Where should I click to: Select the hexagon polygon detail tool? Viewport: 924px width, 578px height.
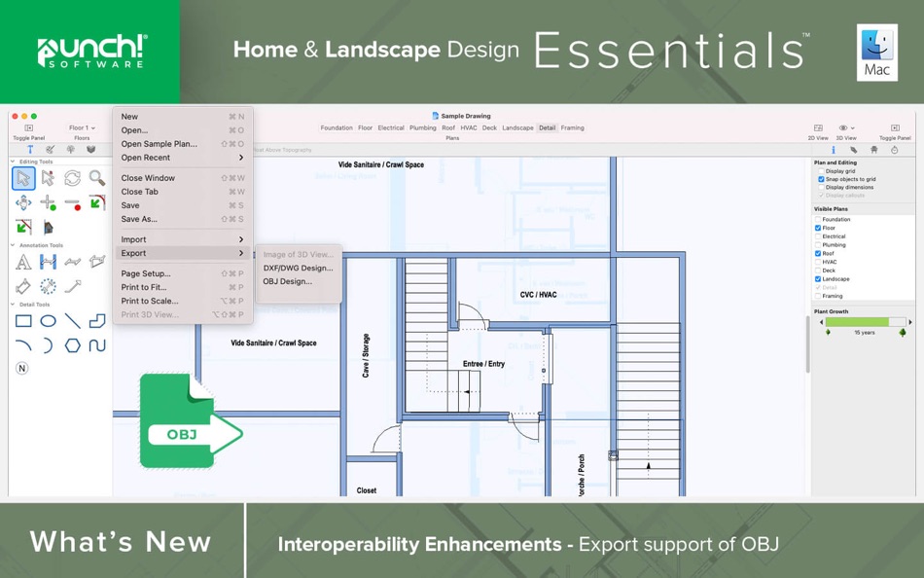73,345
